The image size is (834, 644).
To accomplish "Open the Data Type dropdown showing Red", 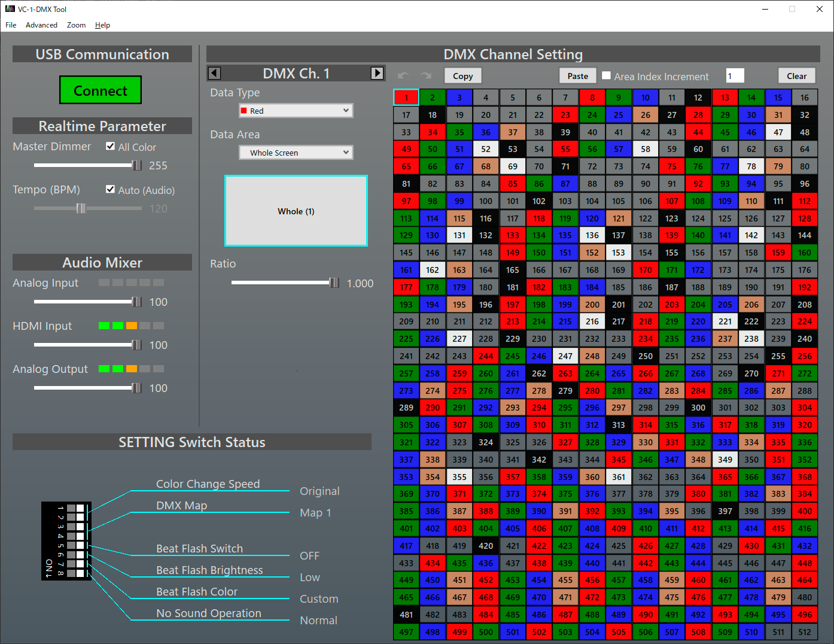I will point(296,111).
